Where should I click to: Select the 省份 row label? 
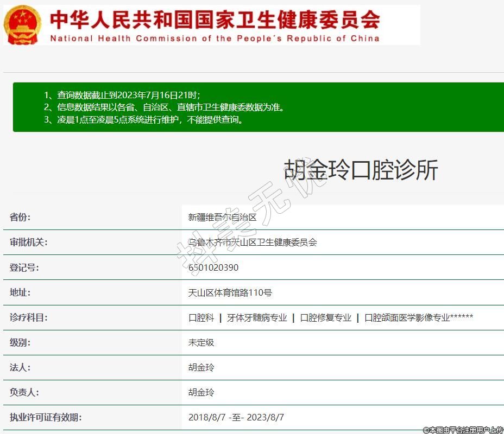(x=20, y=218)
